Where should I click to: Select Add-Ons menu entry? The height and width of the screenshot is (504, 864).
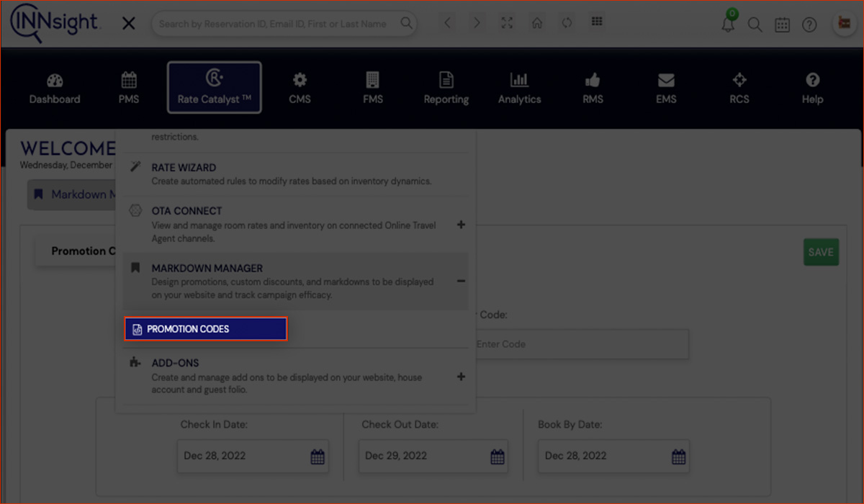point(295,376)
